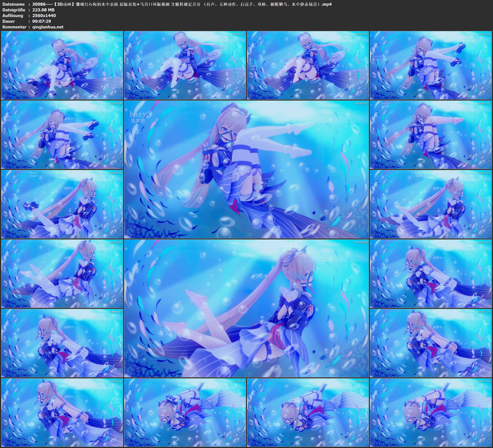This screenshot has height=448, width=493.
Task: Open the frame marked 00:00:47
Action: 185,65
